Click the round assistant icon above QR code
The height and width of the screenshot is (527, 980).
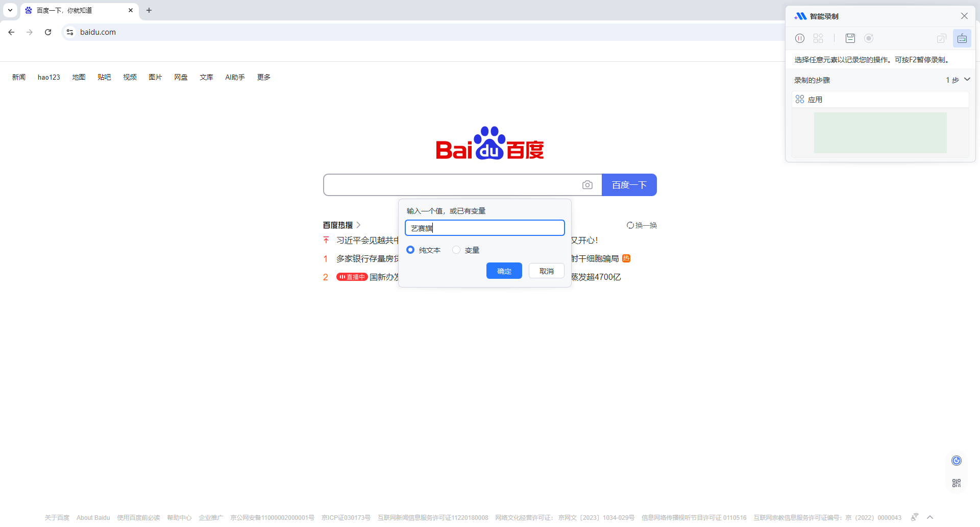click(x=957, y=461)
